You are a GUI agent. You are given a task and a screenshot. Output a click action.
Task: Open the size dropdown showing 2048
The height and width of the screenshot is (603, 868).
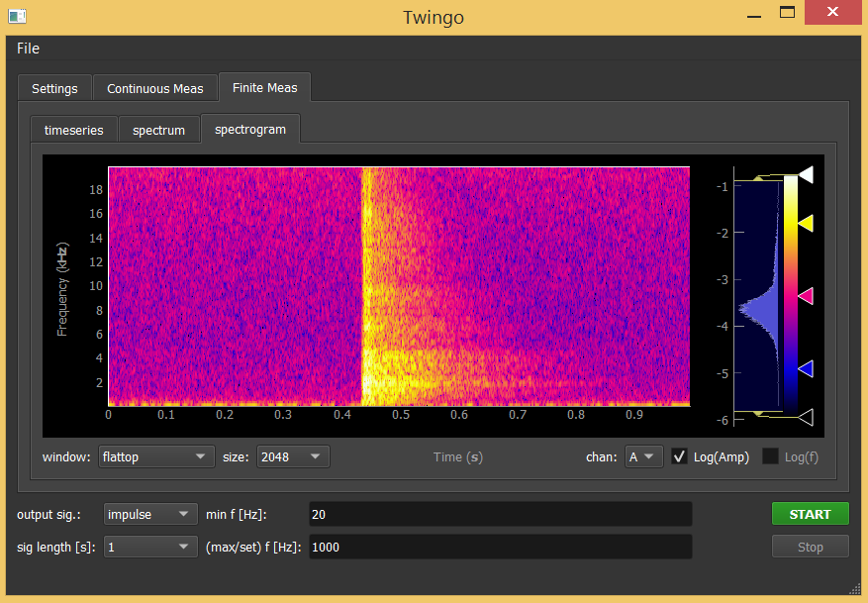(x=293, y=456)
